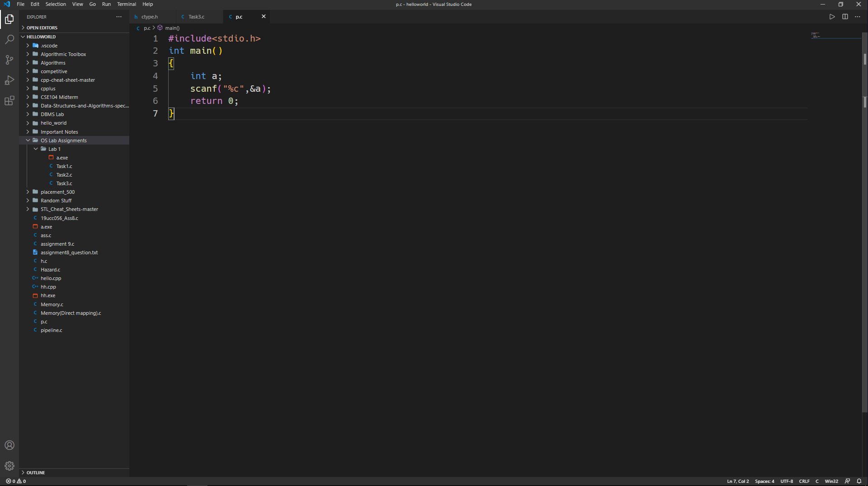Open the Extensions view
868x486 pixels.
coord(9,101)
